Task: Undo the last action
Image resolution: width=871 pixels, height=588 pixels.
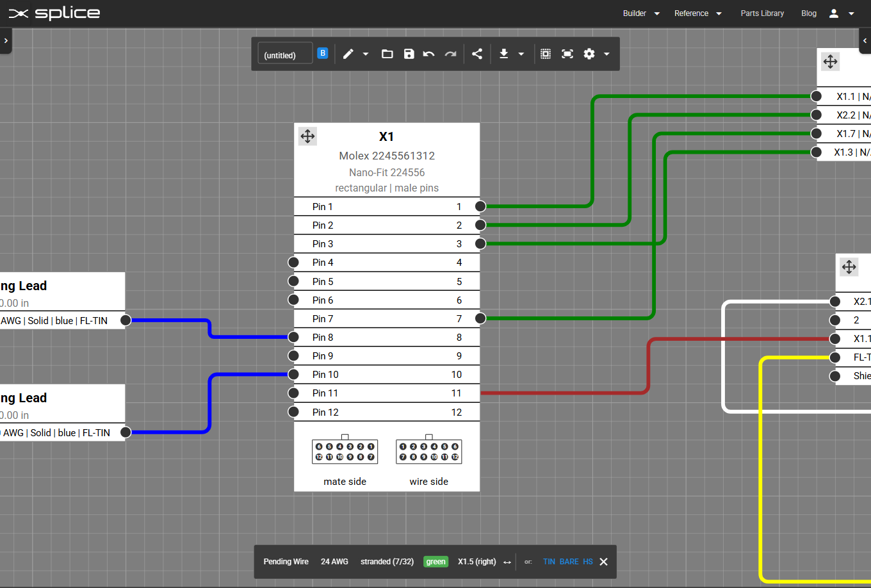Action: [429, 54]
